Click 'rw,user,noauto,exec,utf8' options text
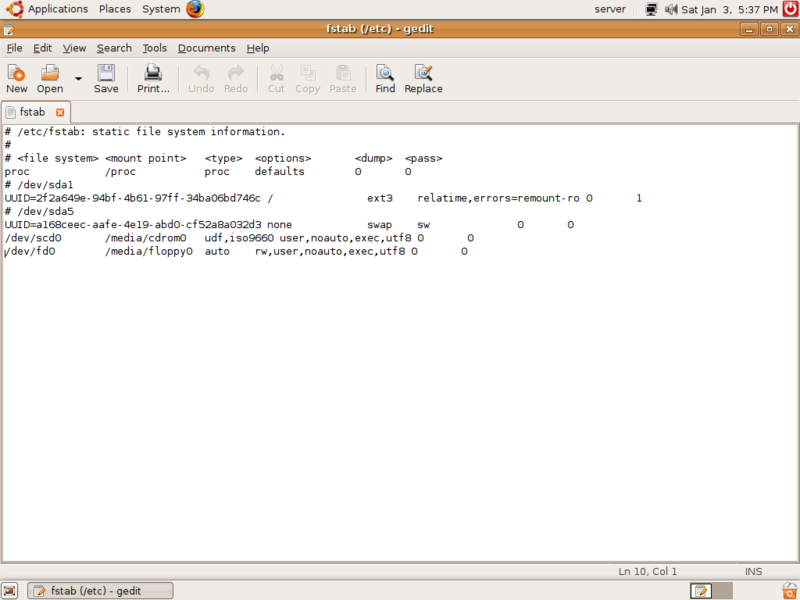The height and width of the screenshot is (600, 800). [x=330, y=251]
